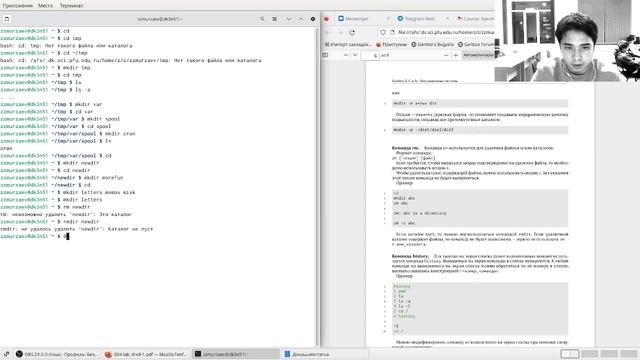Zoom out the PDF document
This screenshot has width=640, height=360.
point(446,55)
